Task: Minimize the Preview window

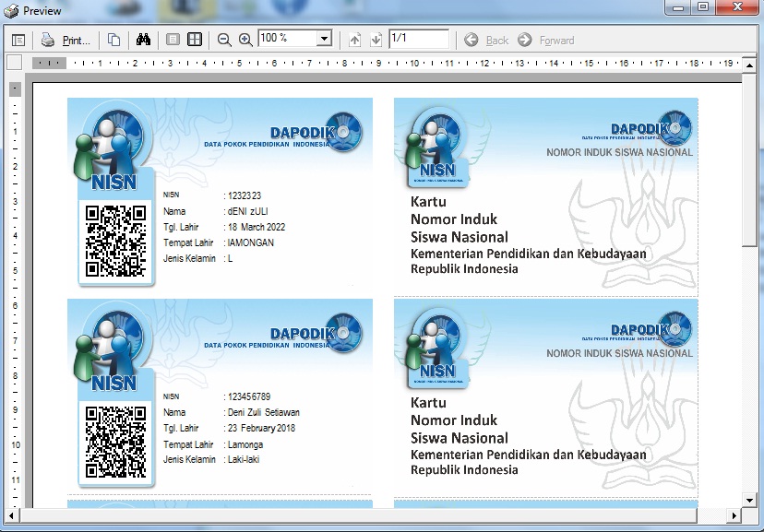Action: tap(679, 6)
